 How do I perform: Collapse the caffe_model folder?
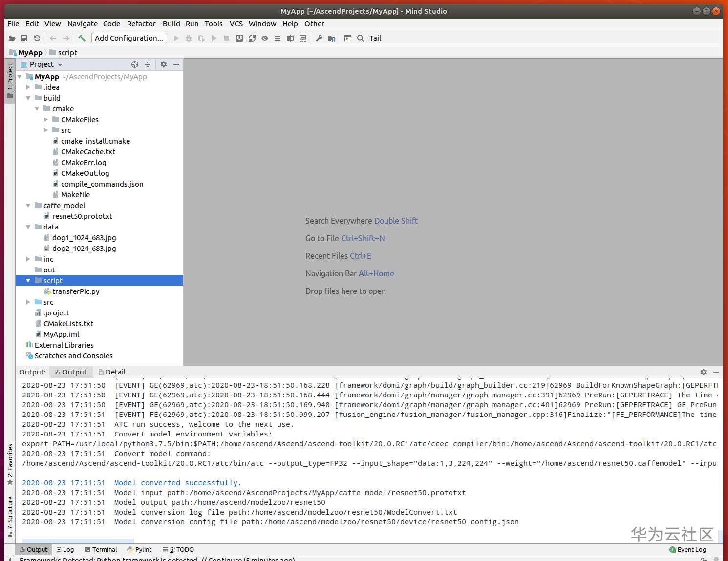pos(28,206)
